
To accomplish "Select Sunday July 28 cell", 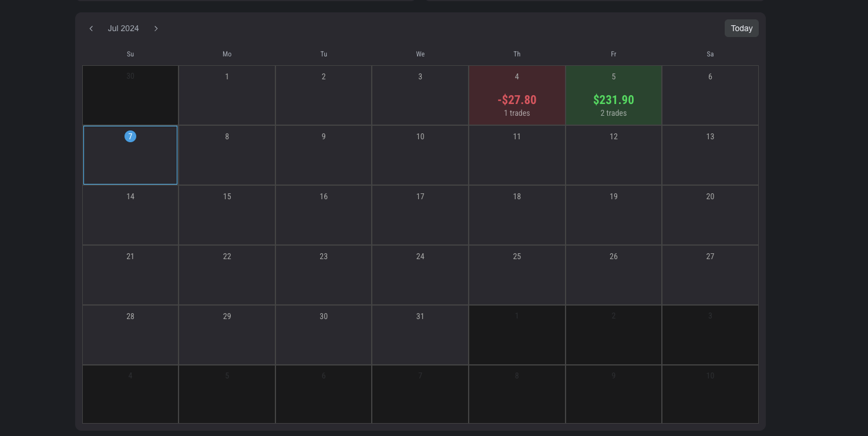I will [x=130, y=335].
